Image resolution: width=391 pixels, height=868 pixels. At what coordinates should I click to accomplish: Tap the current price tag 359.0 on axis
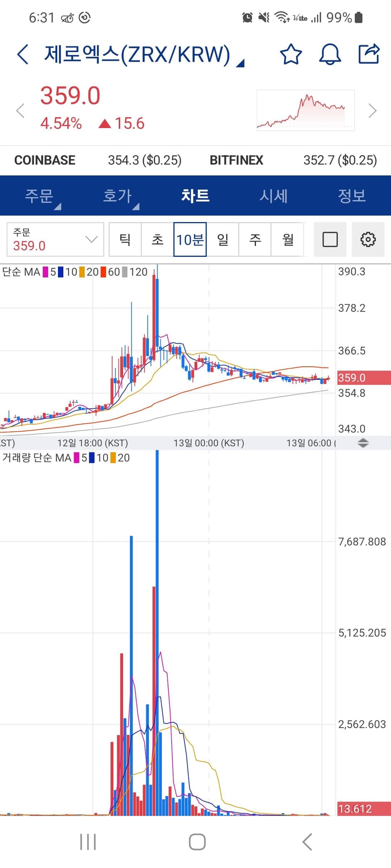[364, 378]
